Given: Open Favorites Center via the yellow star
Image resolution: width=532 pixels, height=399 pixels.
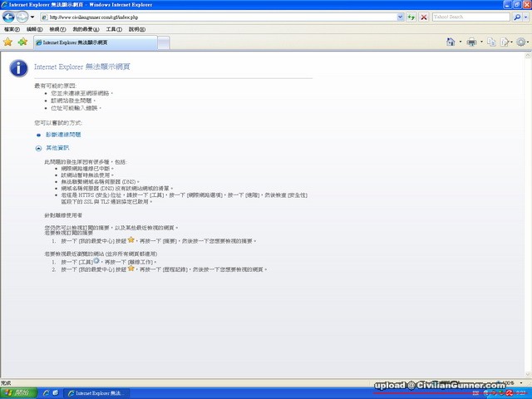Looking at the screenshot, I should (x=8, y=42).
